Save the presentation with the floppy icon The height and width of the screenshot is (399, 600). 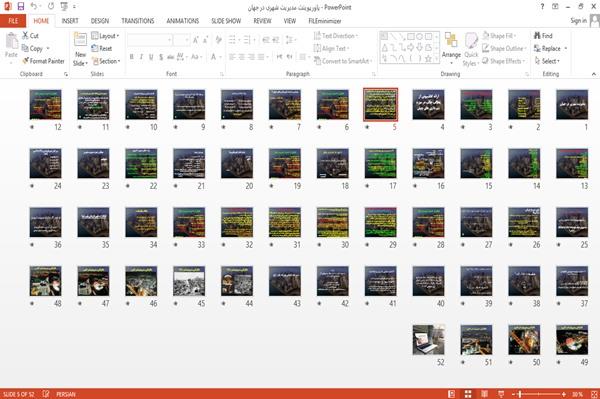[x=21, y=6]
